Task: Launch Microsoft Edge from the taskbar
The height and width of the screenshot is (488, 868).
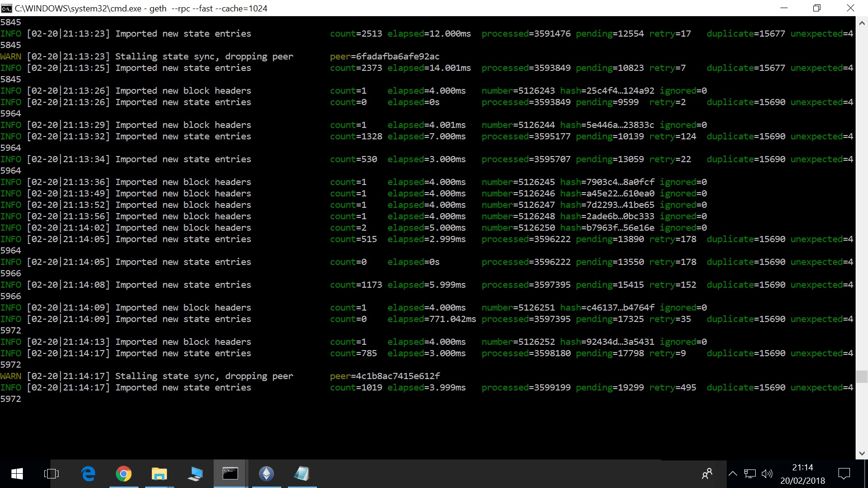Action: (88, 473)
